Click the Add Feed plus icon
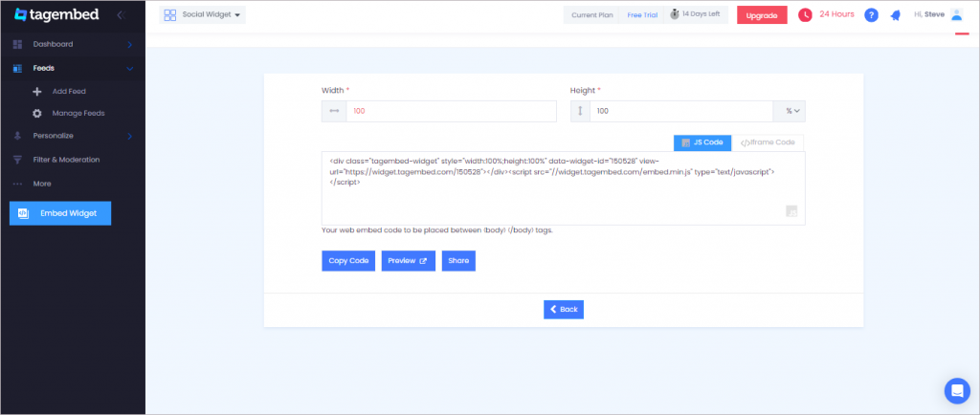 (x=37, y=92)
